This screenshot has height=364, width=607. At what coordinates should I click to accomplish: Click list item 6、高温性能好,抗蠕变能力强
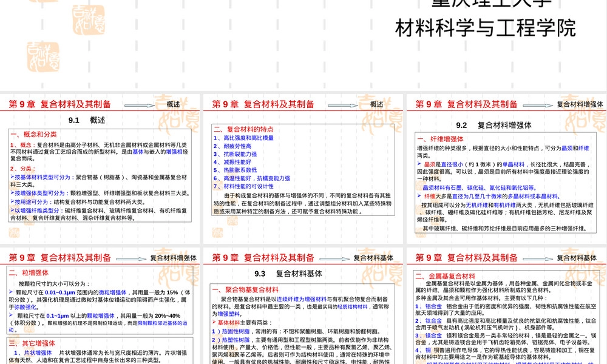pos(252,178)
